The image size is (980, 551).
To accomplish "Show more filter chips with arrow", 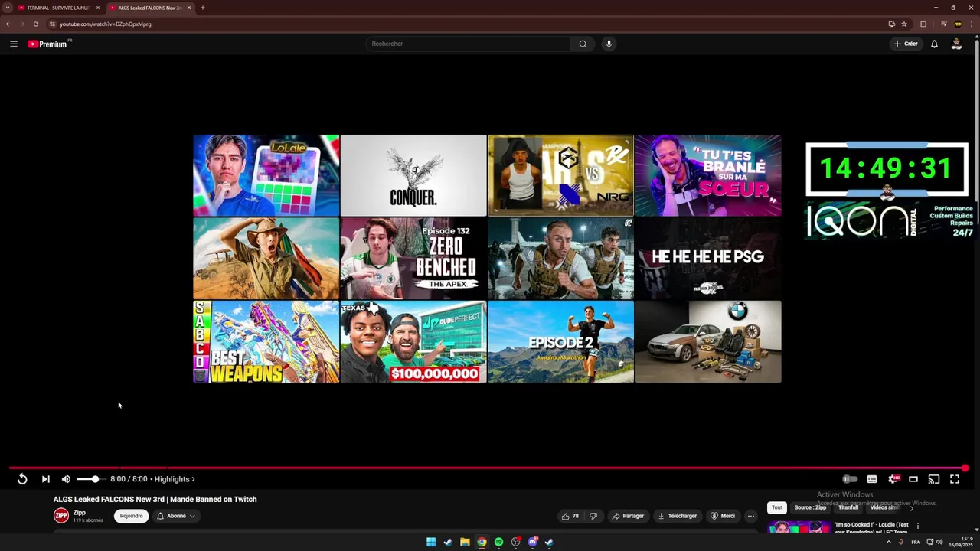I will click(x=911, y=508).
